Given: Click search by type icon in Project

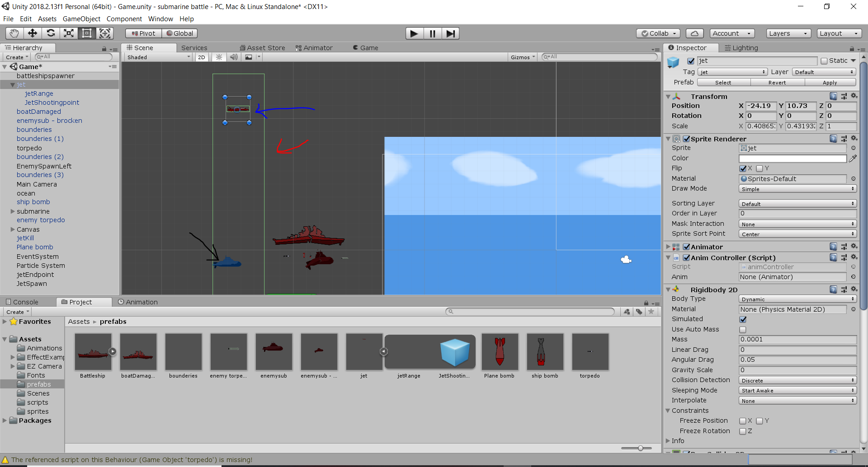Looking at the screenshot, I should [x=627, y=312].
